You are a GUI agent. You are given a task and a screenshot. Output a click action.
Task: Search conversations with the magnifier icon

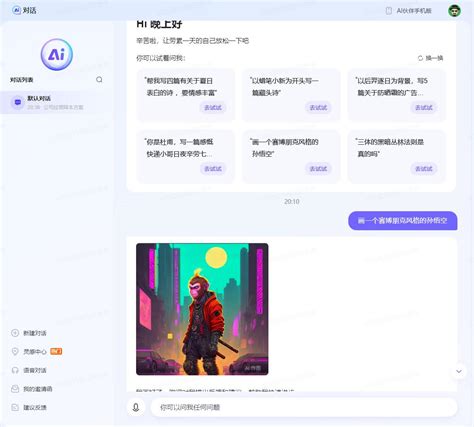(99, 79)
